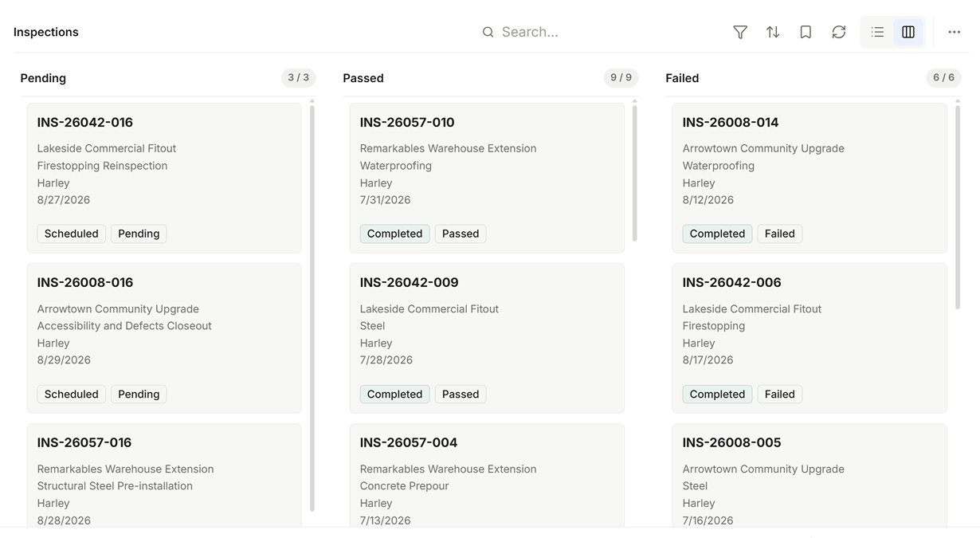The width and height of the screenshot is (980, 538).
Task: Click Firestopping Reinspection text
Action: pos(103,166)
